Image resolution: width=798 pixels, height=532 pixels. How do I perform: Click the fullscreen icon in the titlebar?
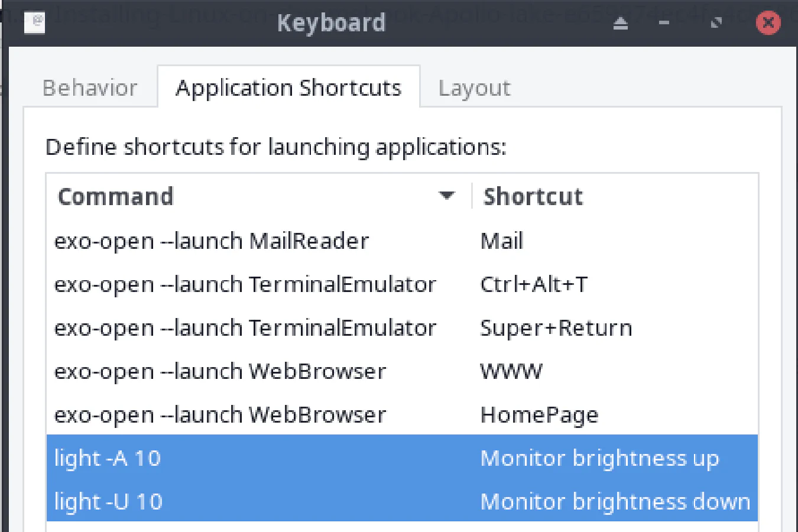click(x=717, y=23)
